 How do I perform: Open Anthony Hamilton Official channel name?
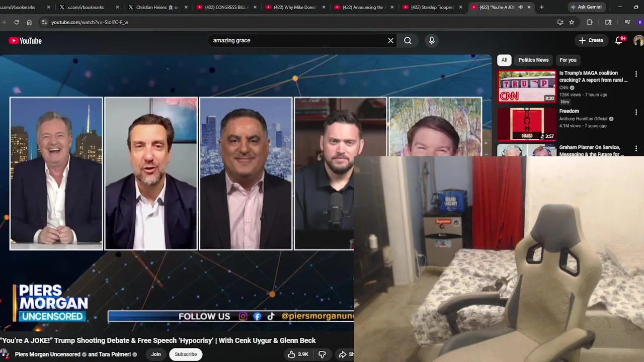(x=583, y=119)
